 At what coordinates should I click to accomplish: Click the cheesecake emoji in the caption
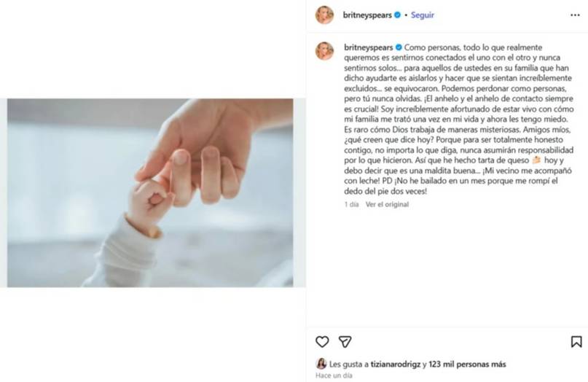pyautogui.click(x=536, y=160)
